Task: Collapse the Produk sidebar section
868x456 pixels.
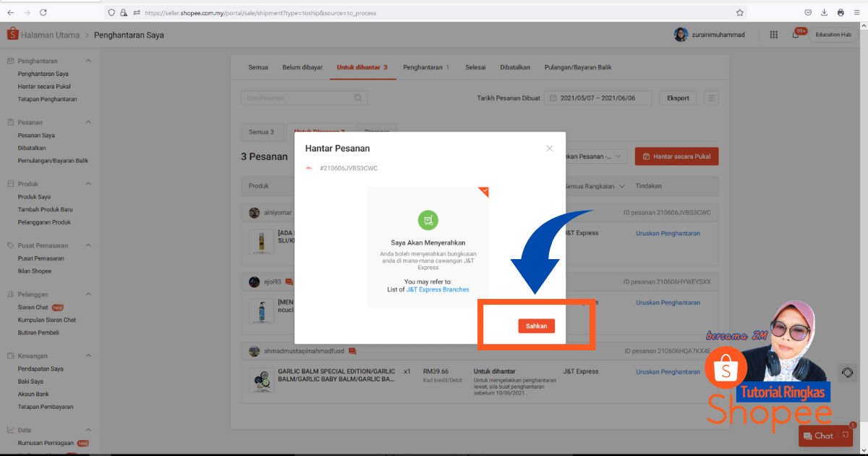Action: [x=88, y=184]
